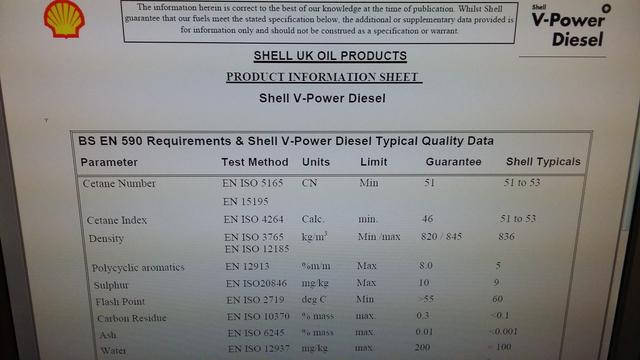Select the SHELL UK OIL PRODUCTS heading
The image size is (640, 360).
click(330, 56)
